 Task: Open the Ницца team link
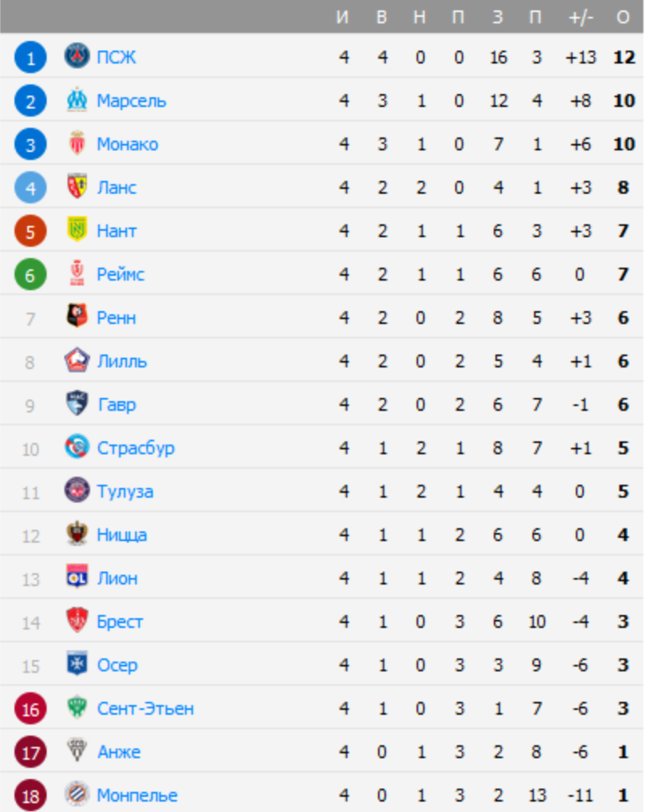point(121,535)
